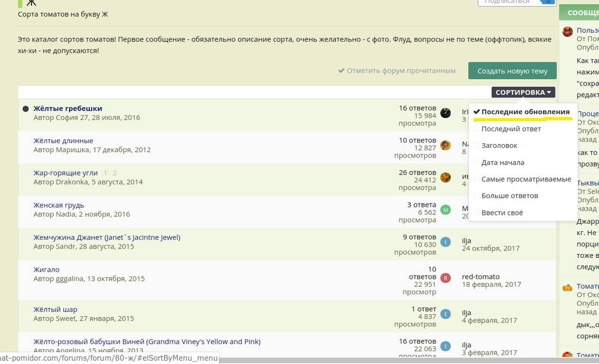This screenshot has width=599, height=364.
Task: Click unread dot beside Жёлтые гребешки topic
Action: tap(26, 109)
